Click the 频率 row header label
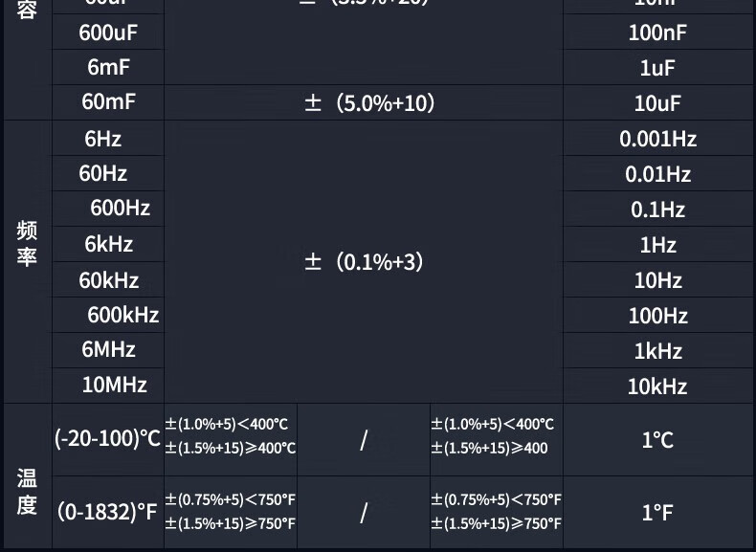 [27, 244]
